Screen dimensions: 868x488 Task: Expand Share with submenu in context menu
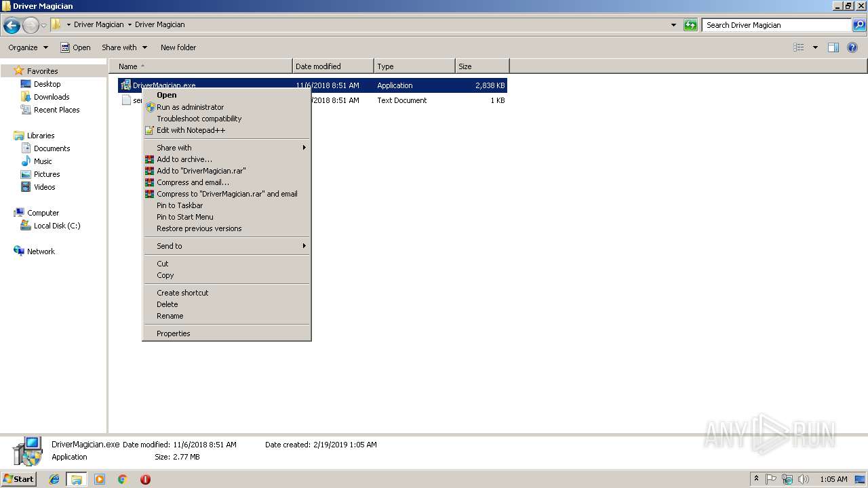pyautogui.click(x=226, y=148)
